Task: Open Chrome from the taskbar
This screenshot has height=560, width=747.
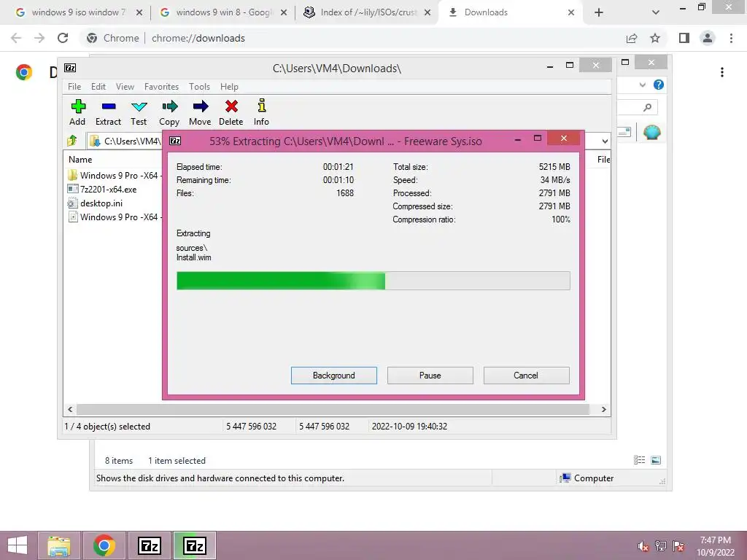Action: click(104, 545)
